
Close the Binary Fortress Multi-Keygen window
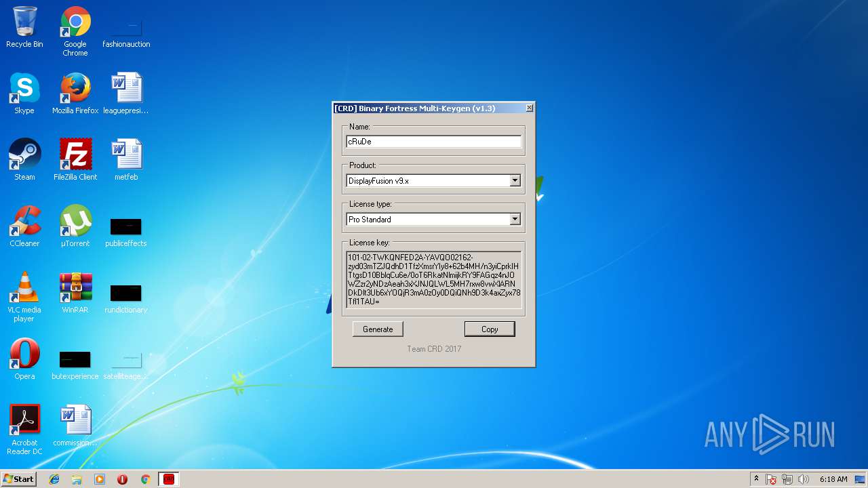530,108
